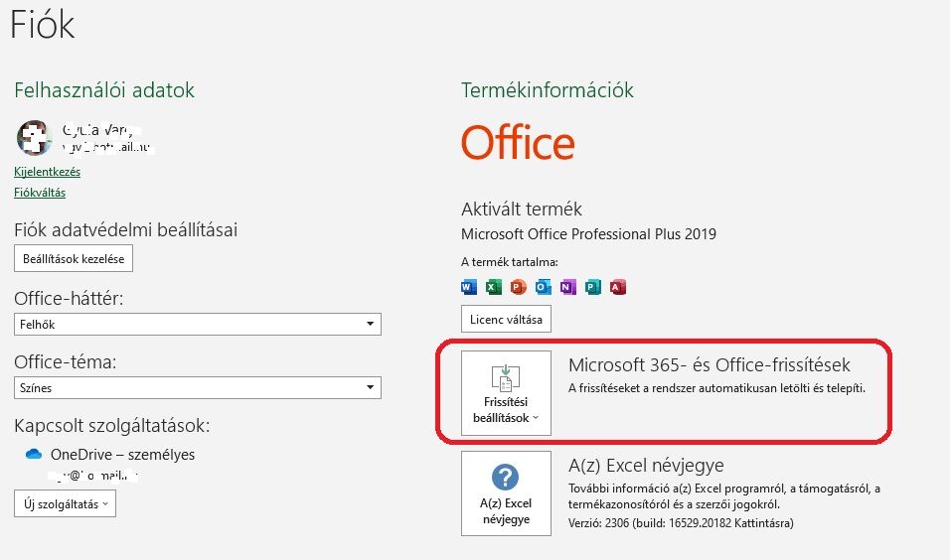
Task: Click the Outlook app icon
Action: pyautogui.click(x=544, y=287)
